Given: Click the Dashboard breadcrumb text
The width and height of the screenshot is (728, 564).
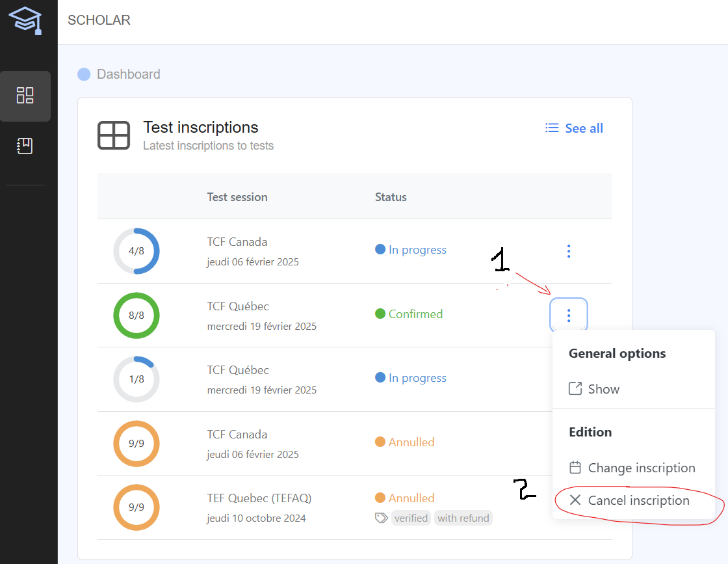Looking at the screenshot, I should coord(129,74).
